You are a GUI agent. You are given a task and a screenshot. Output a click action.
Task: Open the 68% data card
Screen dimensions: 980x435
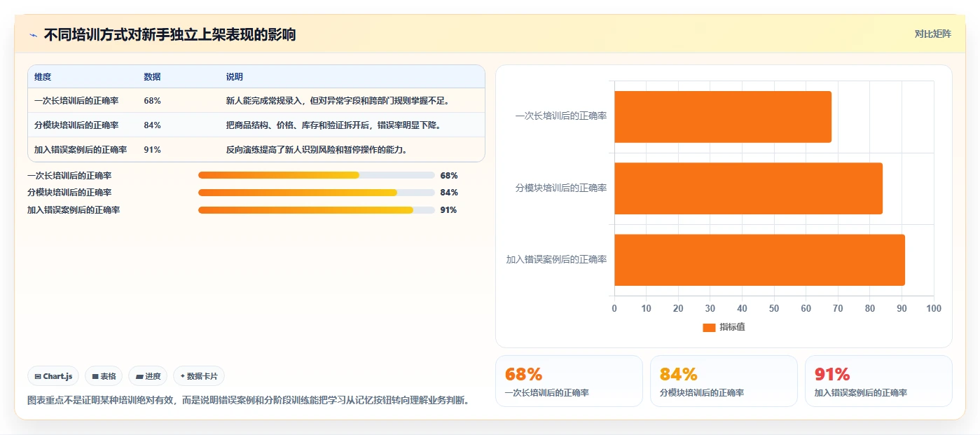[569, 381]
